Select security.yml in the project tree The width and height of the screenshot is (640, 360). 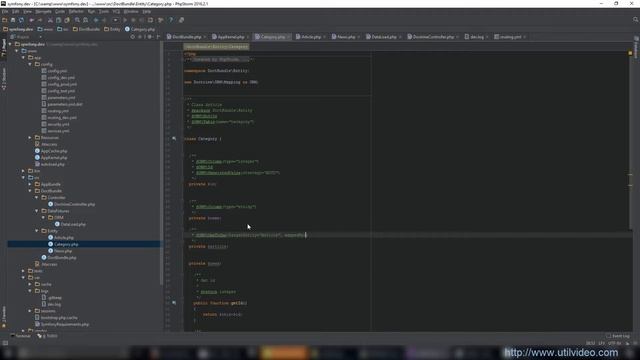[58, 124]
